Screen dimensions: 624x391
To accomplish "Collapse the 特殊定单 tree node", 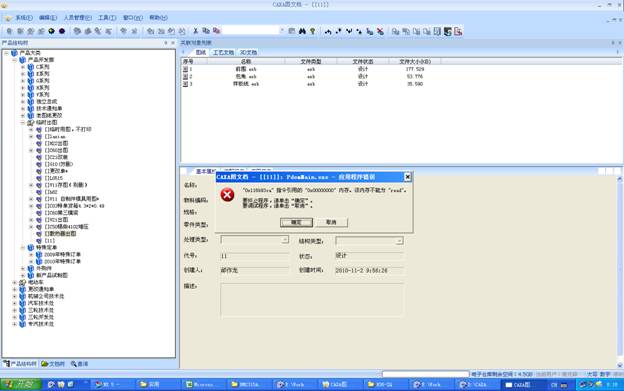I will coord(23,247).
